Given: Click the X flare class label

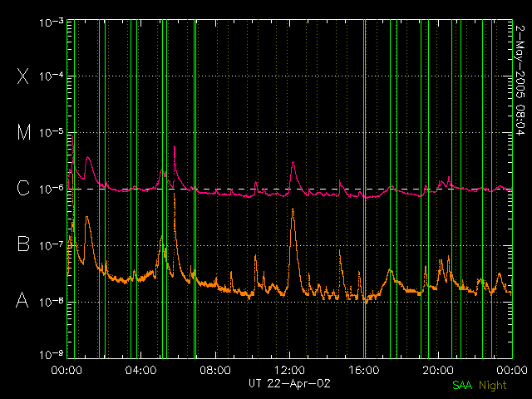Looking at the screenshot, I should point(22,76).
